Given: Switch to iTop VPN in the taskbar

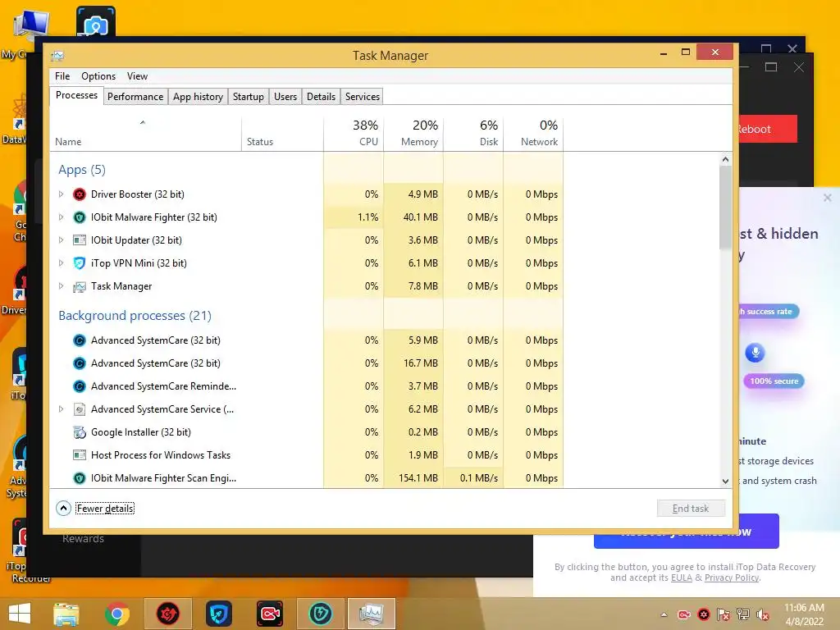Looking at the screenshot, I should pyautogui.click(x=219, y=614).
